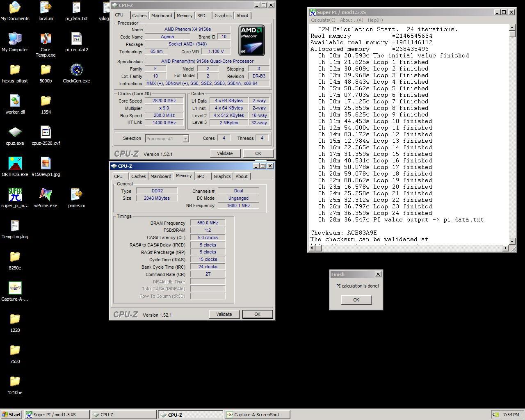Expand Processor #1 selection dropdown
Image resolution: width=525 pixels, height=420 pixels.
(185, 139)
